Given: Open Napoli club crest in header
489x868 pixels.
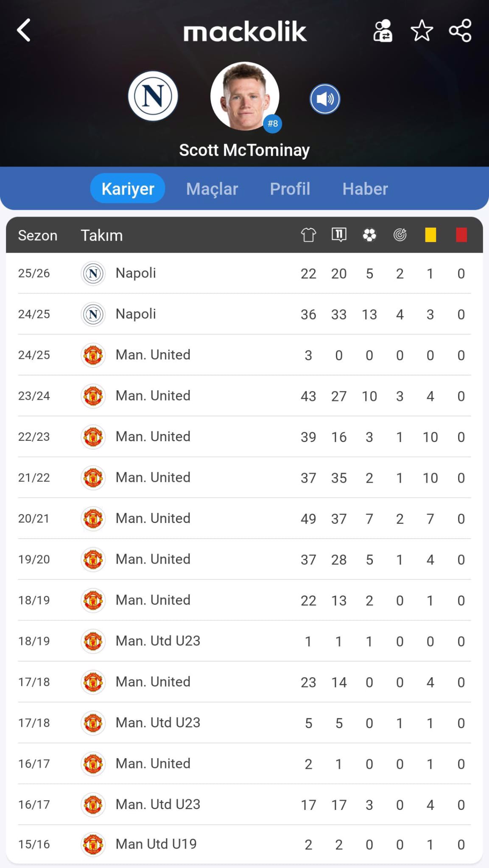Looking at the screenshot, I should 153,96.
